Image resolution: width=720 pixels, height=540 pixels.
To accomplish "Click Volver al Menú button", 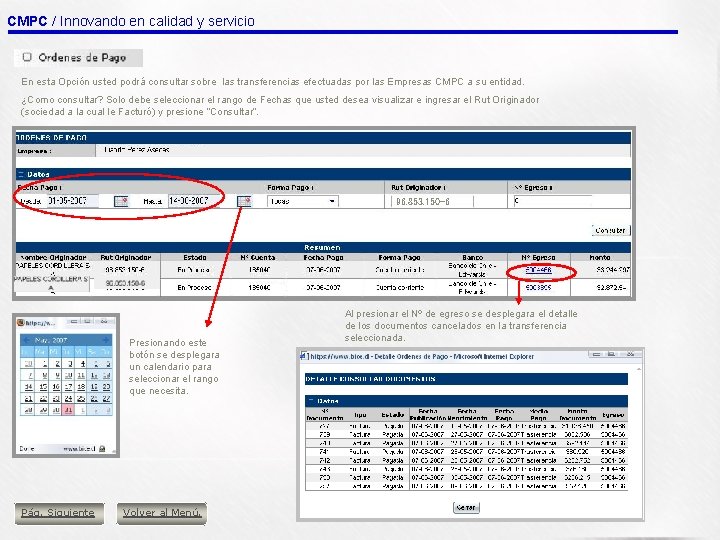I will pos(162,513).
